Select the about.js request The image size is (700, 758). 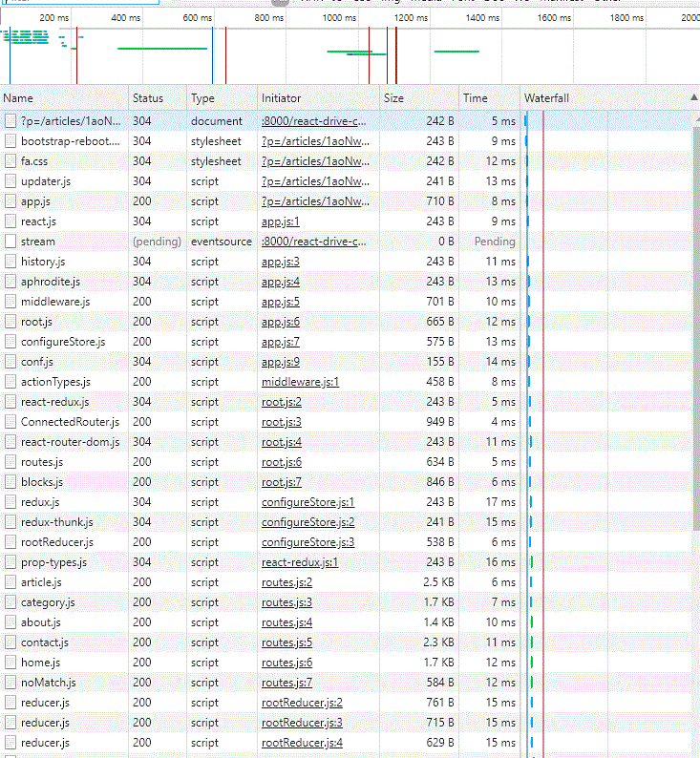click(346, 622)
